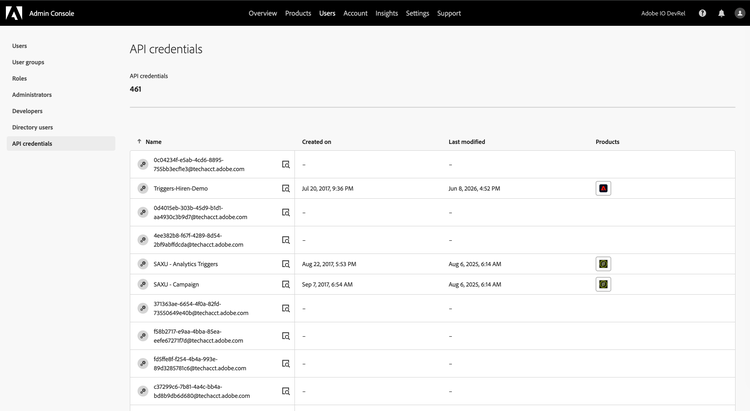Click credential name starting 4ee382b8-f67f
Image resolution: width=750 pixels, height=411 pixels.
[x=199, y=240]
